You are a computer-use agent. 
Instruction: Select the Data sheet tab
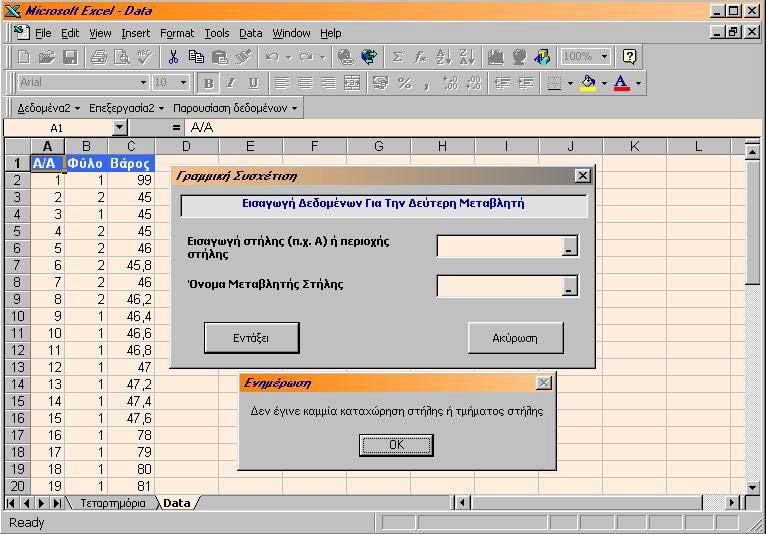coord(176,503)
